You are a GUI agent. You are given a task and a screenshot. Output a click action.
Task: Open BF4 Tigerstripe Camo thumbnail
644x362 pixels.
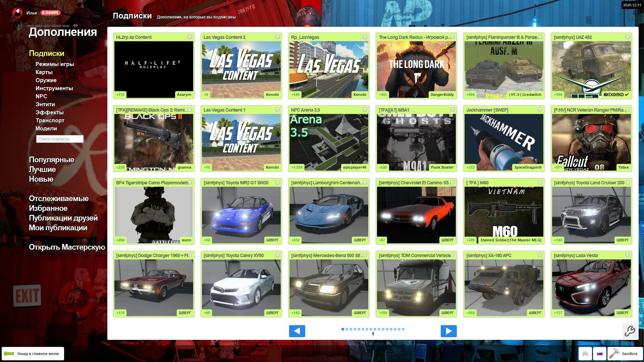click(154, 215)
